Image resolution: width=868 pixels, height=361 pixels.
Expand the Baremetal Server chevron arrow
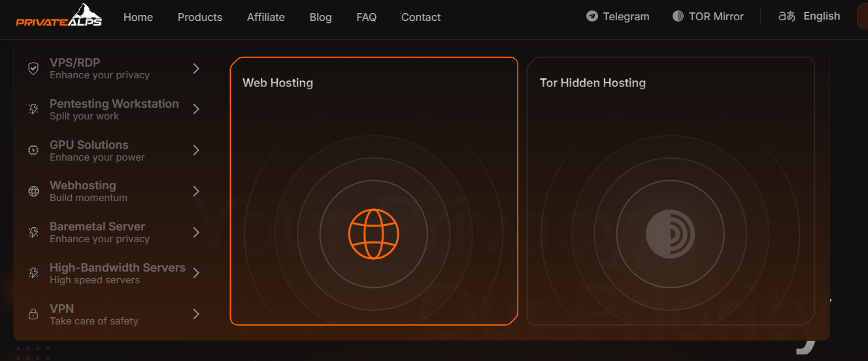tap(196, 232)
